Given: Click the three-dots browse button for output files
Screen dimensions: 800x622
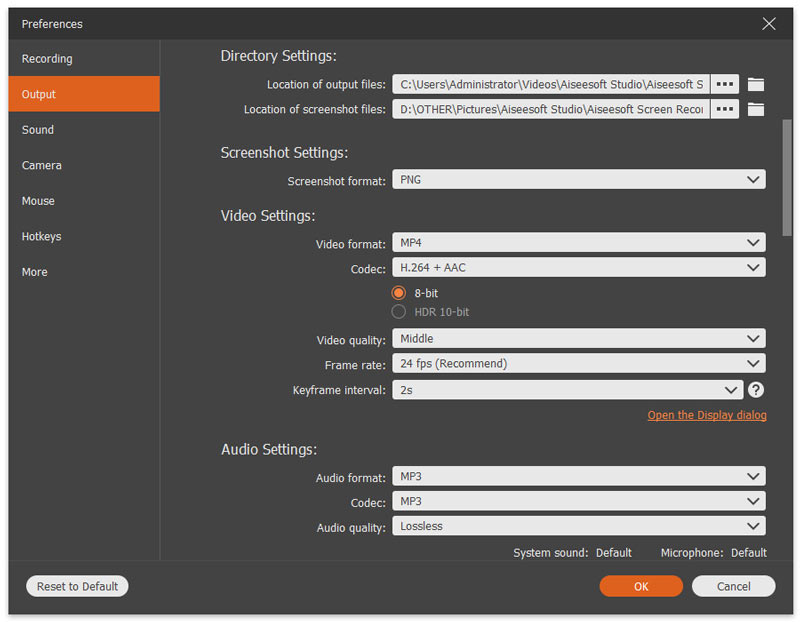Looking at the screenshot, I should point(725,84).
